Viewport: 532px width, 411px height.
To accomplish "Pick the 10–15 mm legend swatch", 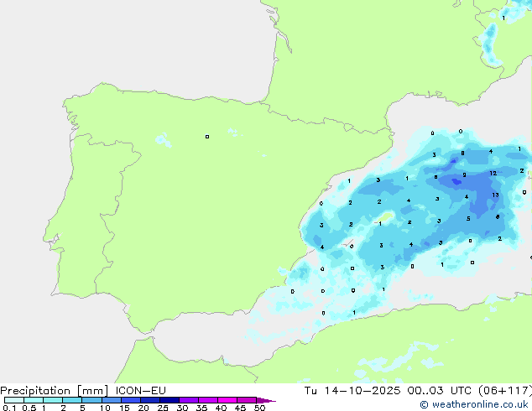I will 111,400.
